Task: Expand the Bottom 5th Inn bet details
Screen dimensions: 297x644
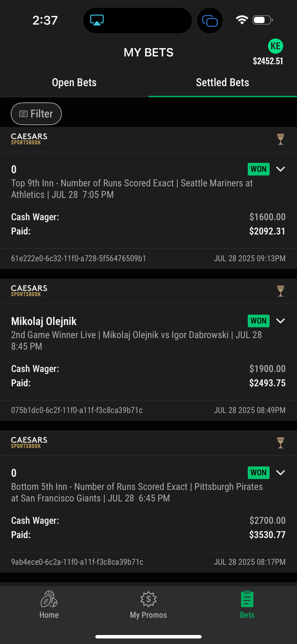Action: tap(280, 473)
